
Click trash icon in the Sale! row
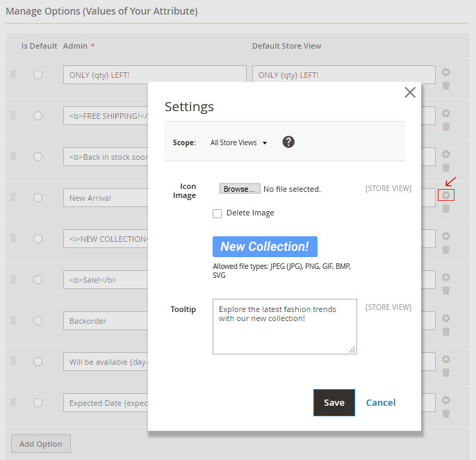click(446, 290)
